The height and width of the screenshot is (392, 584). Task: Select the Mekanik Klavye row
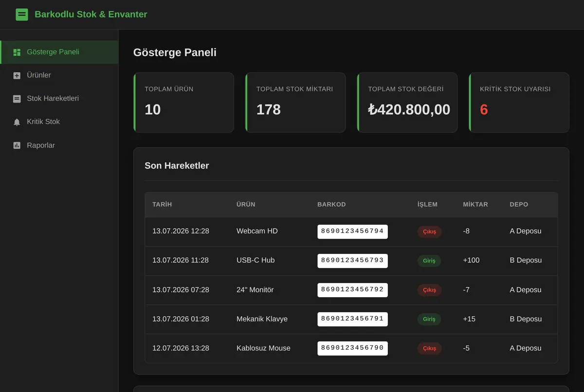[x=351, y=319]
